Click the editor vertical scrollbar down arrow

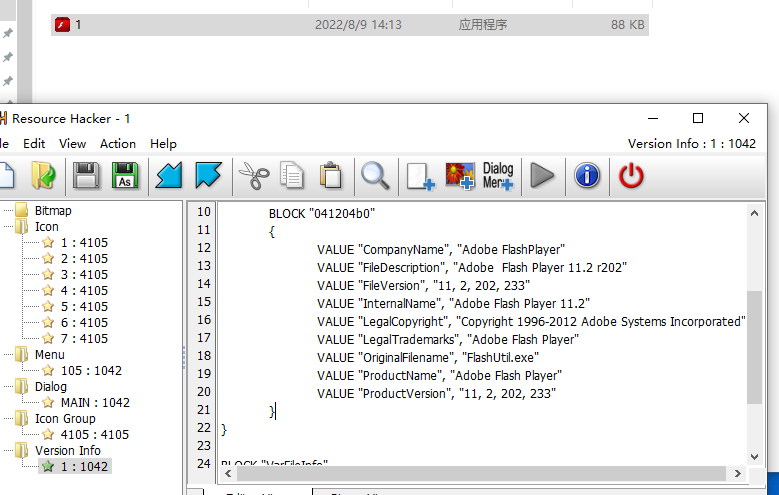[x=754, y=456]
